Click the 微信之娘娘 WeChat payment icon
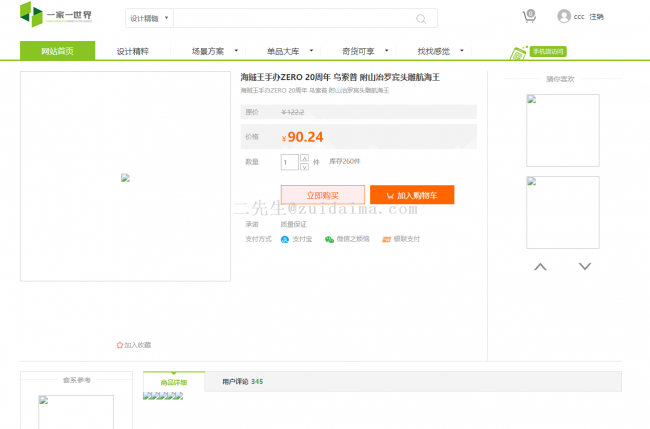The image size is (650, 429). [330, 239]
